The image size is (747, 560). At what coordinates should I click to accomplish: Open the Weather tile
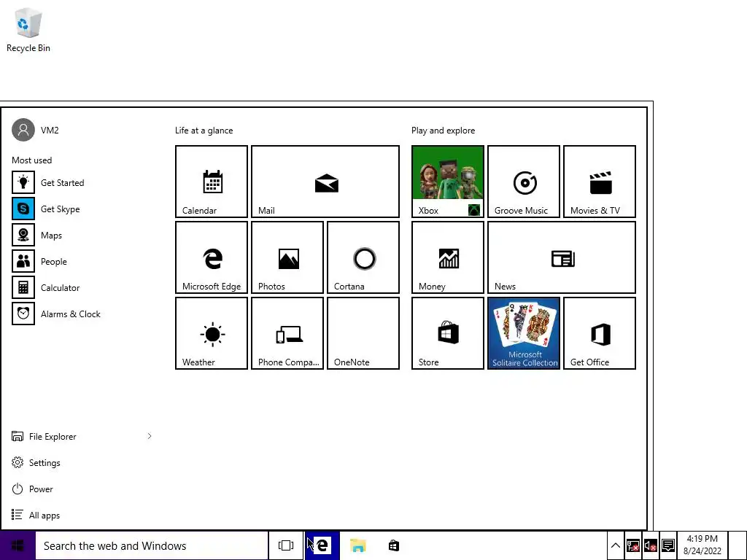[x=212, y=333]
